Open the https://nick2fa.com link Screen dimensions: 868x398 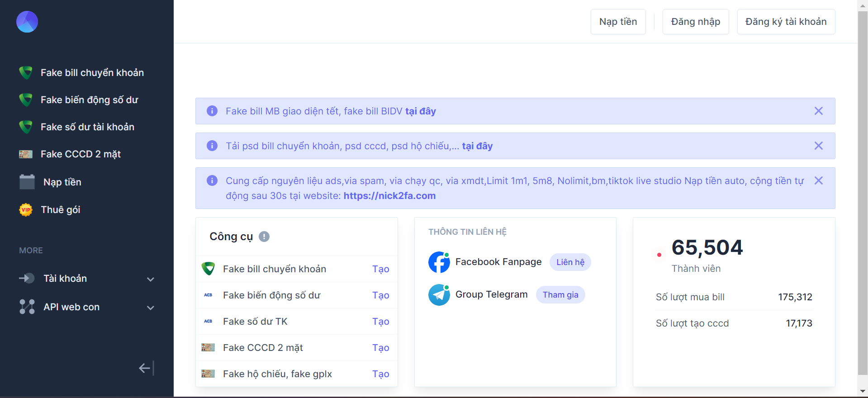click(x=389, y=196)
